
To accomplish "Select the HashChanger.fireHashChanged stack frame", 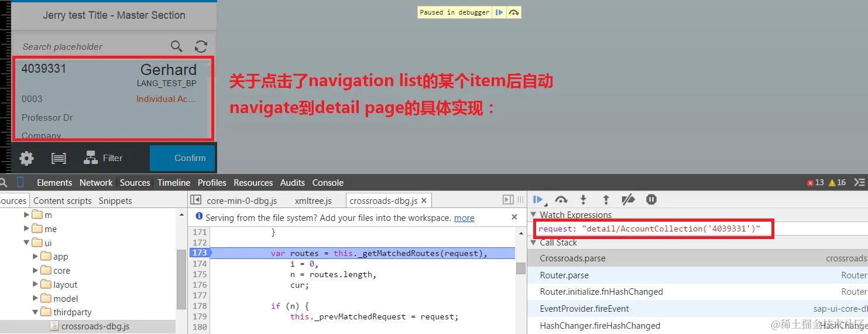I will (698, 325).
